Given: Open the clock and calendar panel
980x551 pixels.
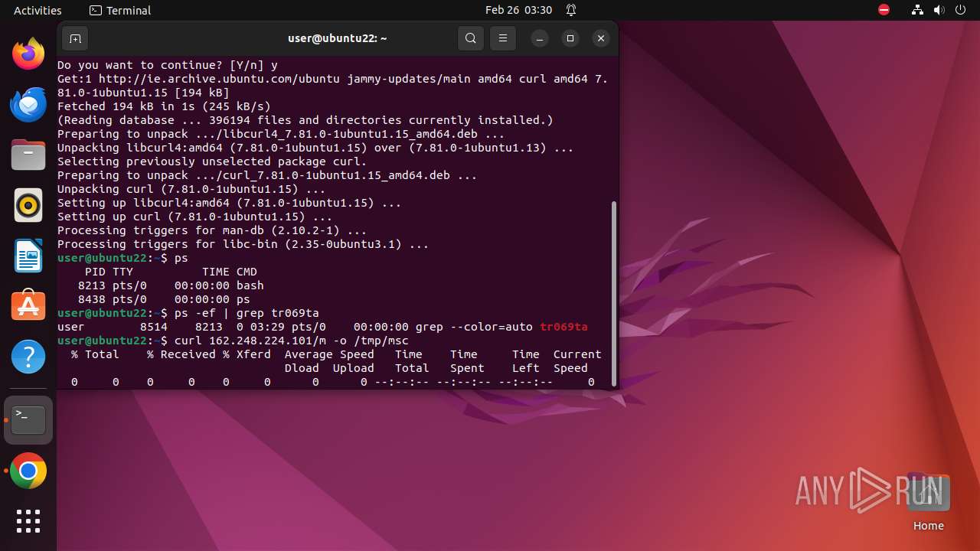Looking at the screenshot, I should (518, 10).
